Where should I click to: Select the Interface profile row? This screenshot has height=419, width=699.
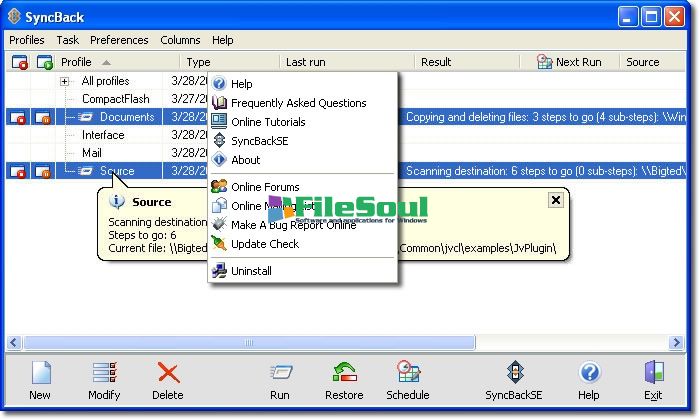click(x=103, y=135)
